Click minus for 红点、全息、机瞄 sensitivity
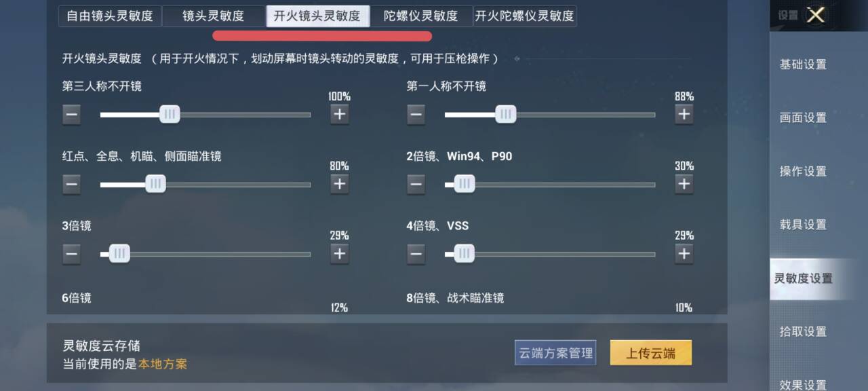The height and width of the screenshot is (391, 868). click(x=71, y=183)
